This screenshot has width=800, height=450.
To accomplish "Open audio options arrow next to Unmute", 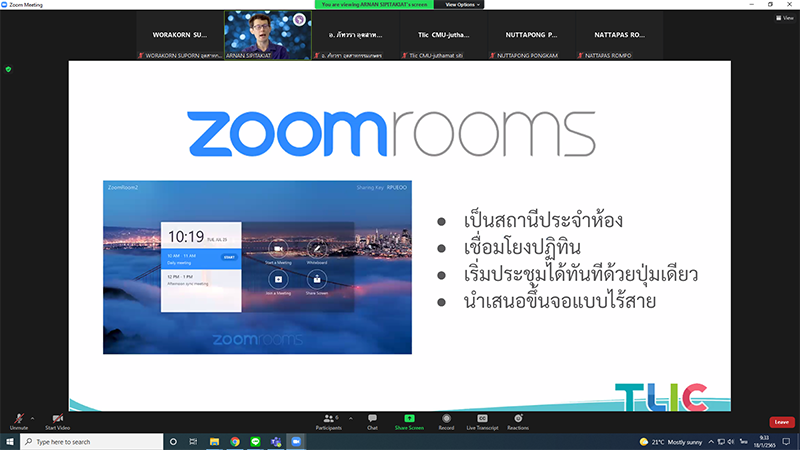I will 33,419.
